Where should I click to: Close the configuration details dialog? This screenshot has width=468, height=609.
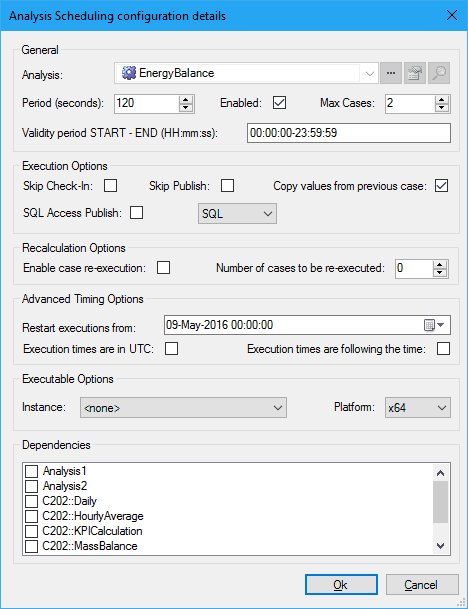click(452, 16)
